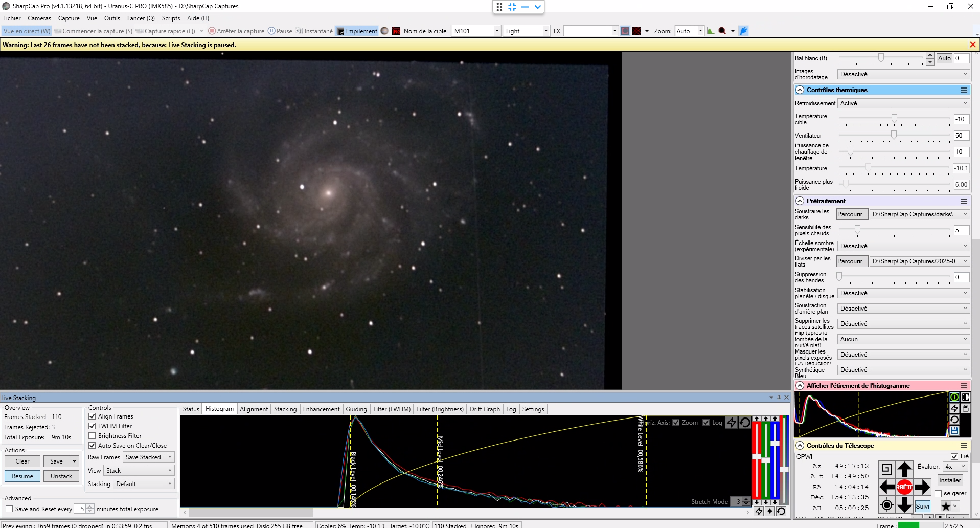This screenshot has width=980, height=528.
Task: Click the Unstack button
Action: pos(61,476)
